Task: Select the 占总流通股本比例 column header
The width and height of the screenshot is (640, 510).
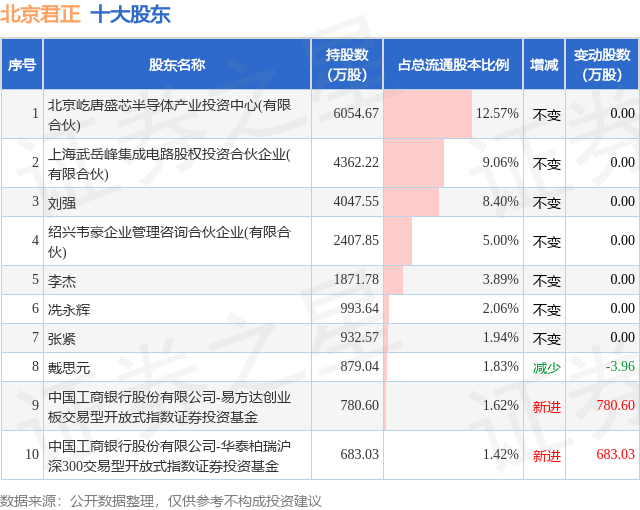Action: tap(453, 64)
